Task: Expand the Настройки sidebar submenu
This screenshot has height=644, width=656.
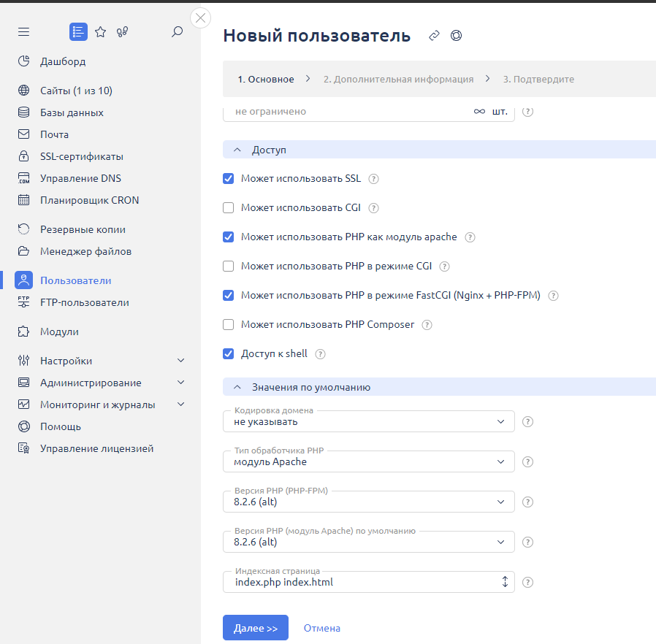Action: 180,361
